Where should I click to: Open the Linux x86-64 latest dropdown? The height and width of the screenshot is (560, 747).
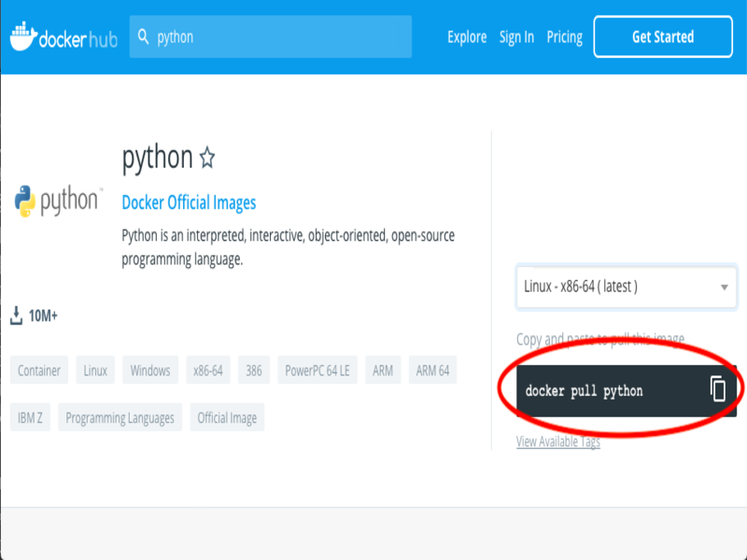(626, 287)
